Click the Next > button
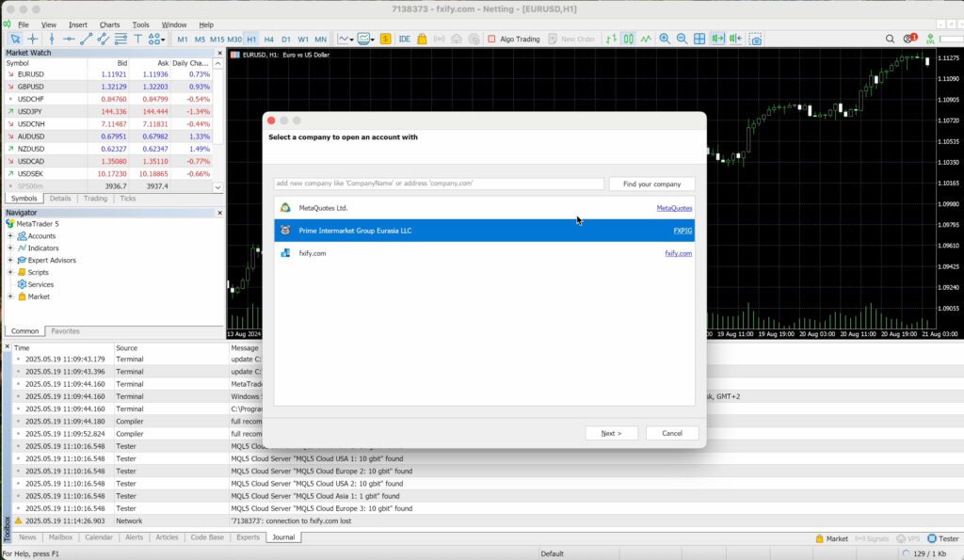The image size is (964, 560). tap(611, 433)
